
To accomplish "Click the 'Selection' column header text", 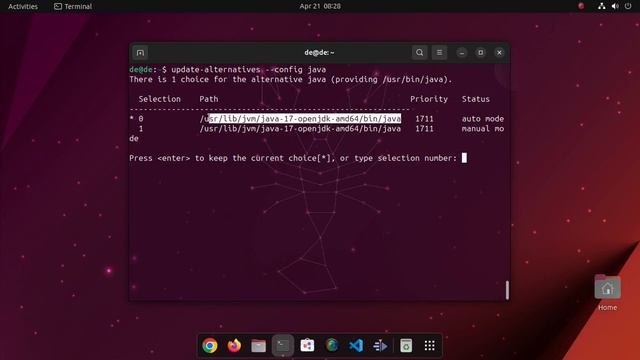I will pyautogui.click(x=160, y=99).
